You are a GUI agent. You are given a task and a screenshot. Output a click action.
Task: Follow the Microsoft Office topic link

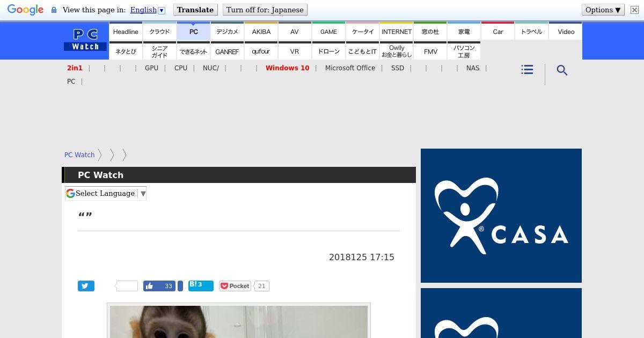[x=350, y=68]
